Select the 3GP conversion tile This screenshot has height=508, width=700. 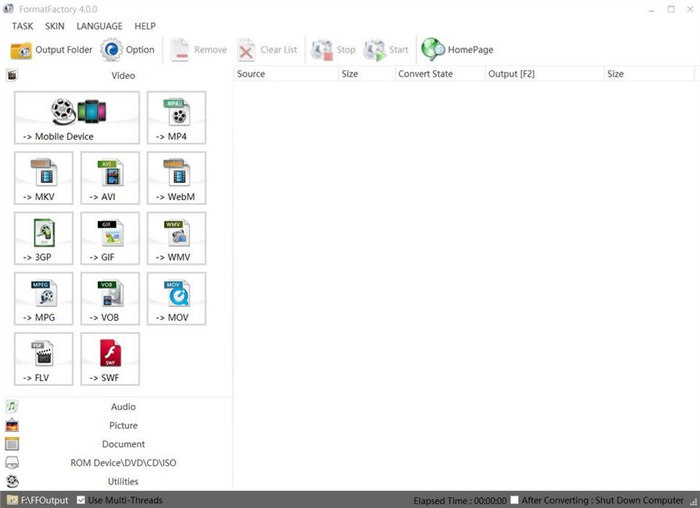pos(44,238)
